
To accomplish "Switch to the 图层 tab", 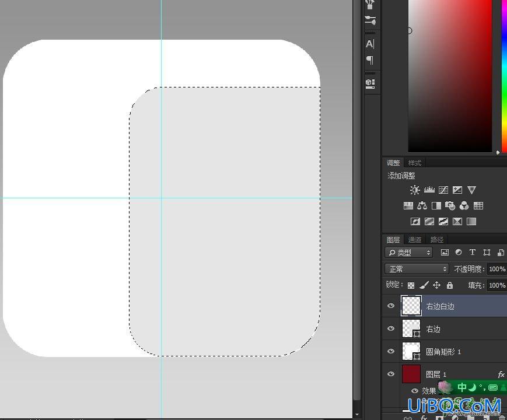I will (x=393, y=240).
